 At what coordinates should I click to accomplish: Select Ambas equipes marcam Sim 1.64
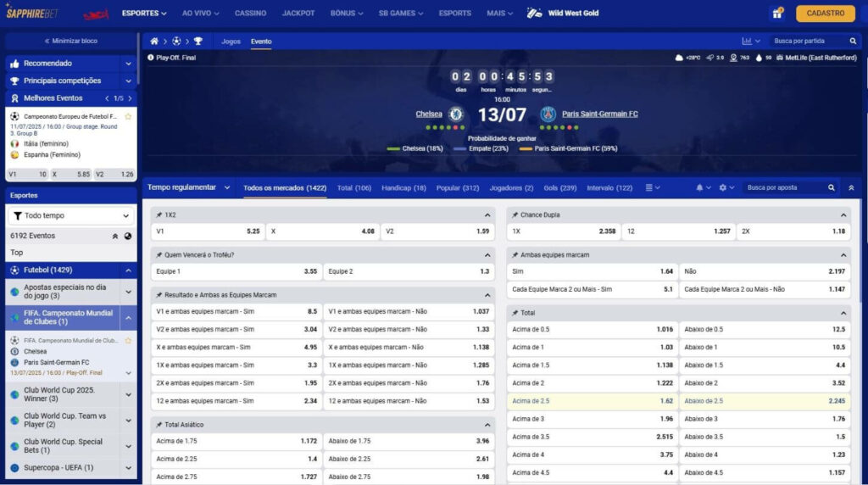tap(592, 271)
